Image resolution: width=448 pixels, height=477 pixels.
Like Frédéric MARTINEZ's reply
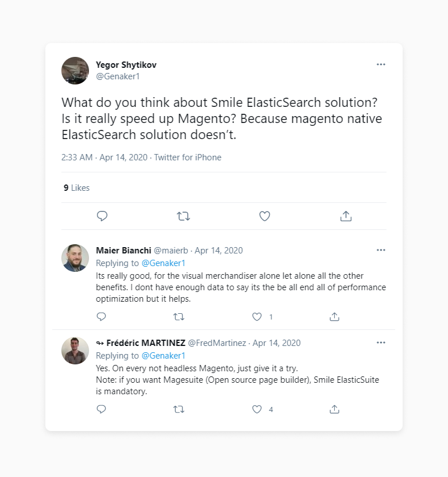[x=257, y=410]
